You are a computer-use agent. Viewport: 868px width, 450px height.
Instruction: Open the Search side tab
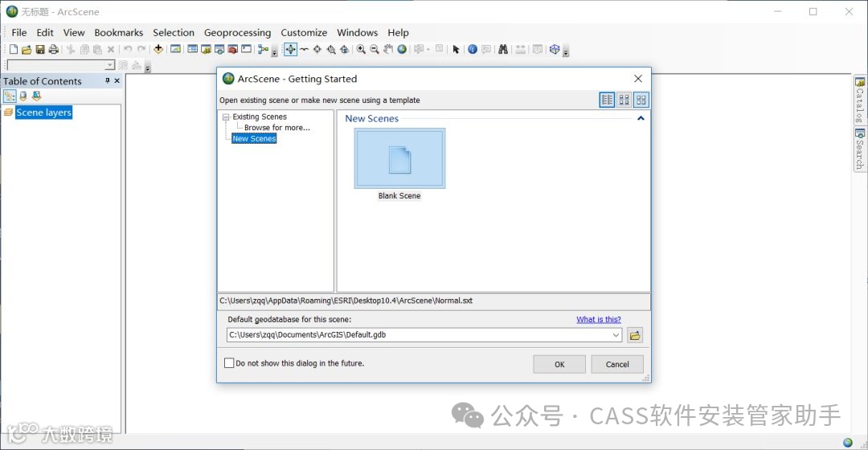point(860,149)
